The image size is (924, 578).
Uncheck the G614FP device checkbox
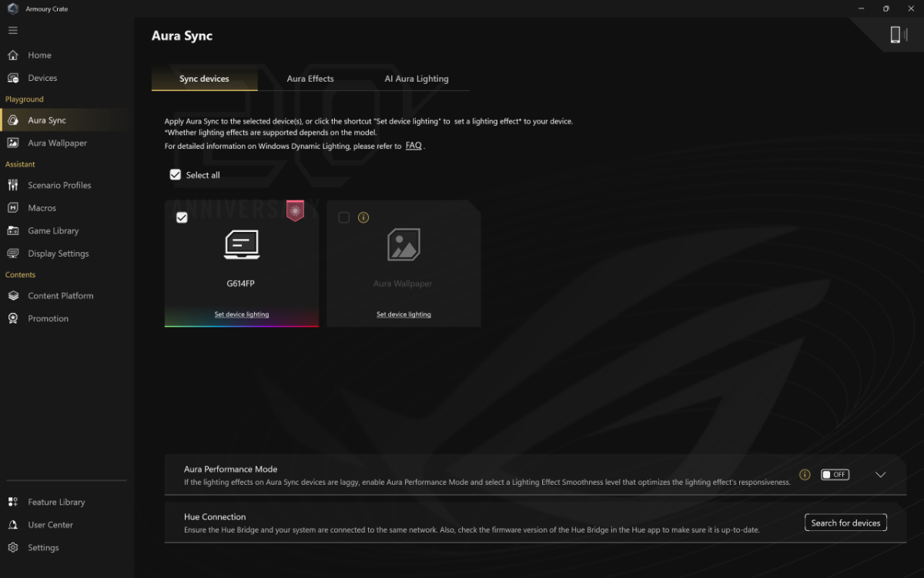coord(182,218)
